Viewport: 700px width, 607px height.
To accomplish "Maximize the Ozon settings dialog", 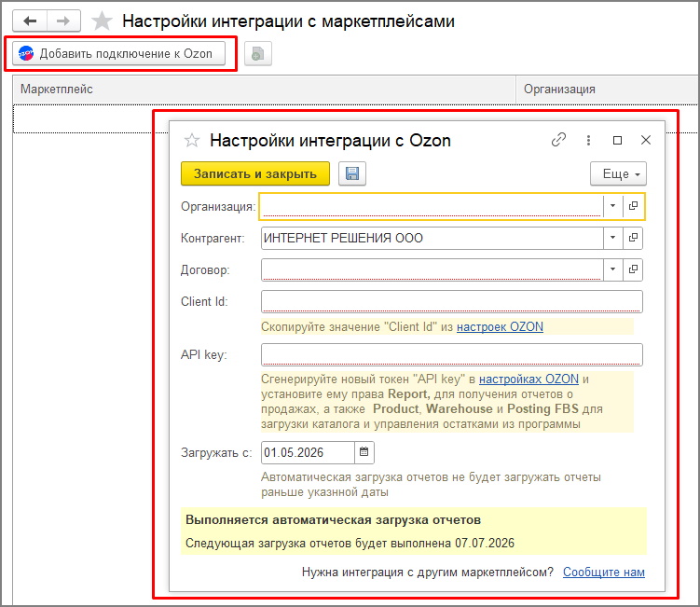I will 617,140.
